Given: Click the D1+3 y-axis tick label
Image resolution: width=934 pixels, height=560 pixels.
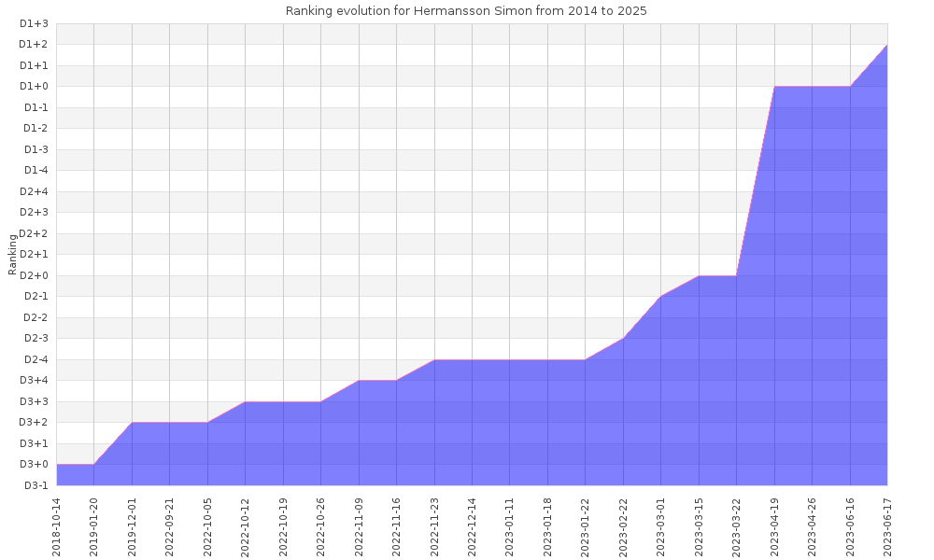Looking at the screenshot, I should [34, 23].
